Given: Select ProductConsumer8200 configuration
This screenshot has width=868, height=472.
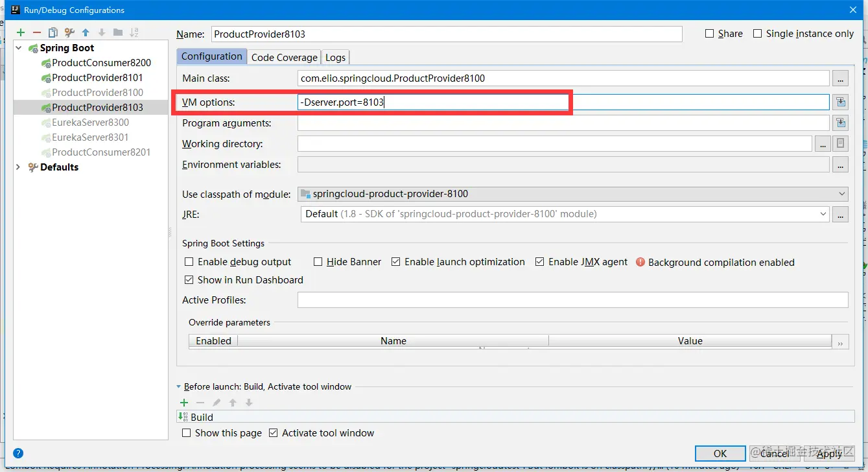Looking at the screenshot, I should tap(101, 63).
